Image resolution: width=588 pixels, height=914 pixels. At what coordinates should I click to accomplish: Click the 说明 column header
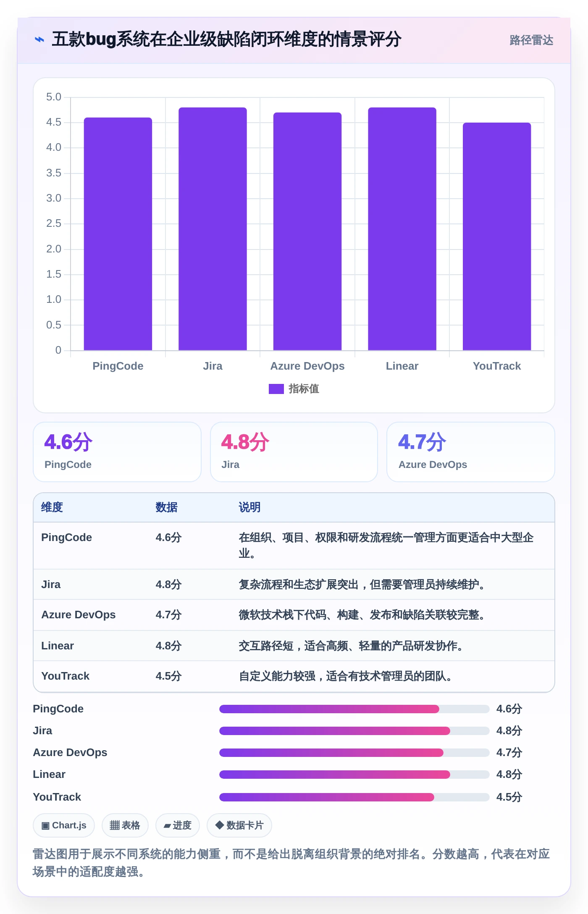pyautogui.click(x=249, y=507)
